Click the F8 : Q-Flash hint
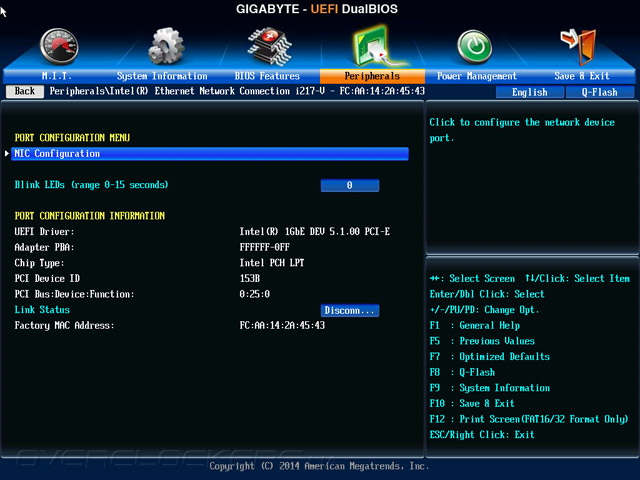Screen dimensions: 640x480 tap(462, 372)
